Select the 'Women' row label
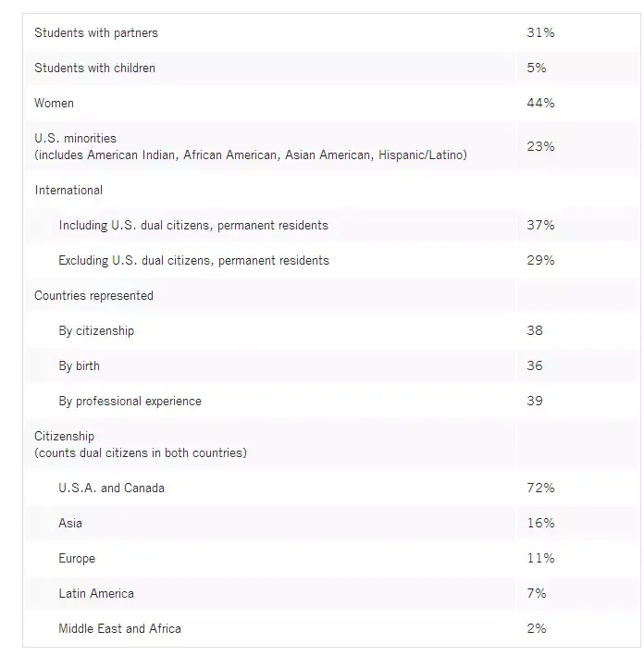Viewport: 644px width, 656px height. (x=54, y=104)
